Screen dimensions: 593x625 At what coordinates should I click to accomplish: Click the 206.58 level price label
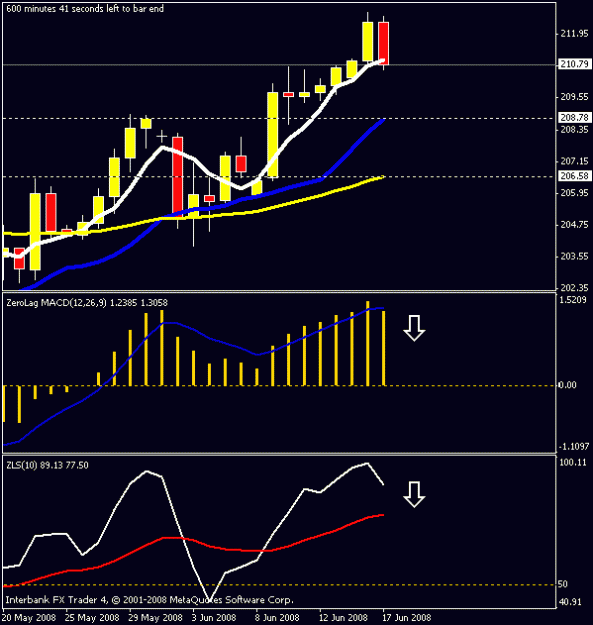[x=574, y=176]
